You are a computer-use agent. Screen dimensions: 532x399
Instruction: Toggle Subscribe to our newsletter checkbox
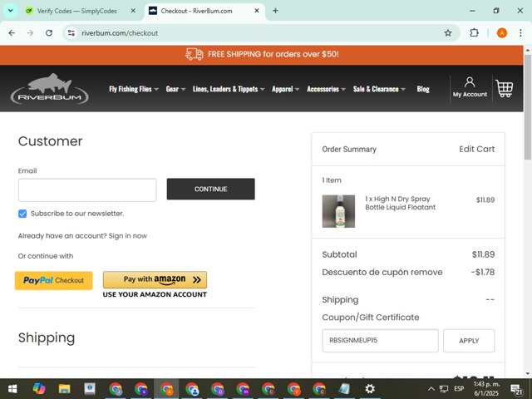22,214
